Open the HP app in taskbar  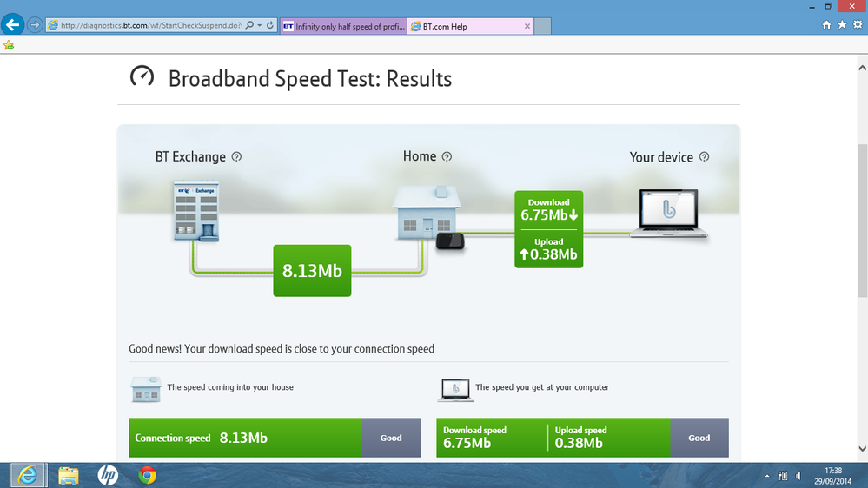tap(108, 475)
